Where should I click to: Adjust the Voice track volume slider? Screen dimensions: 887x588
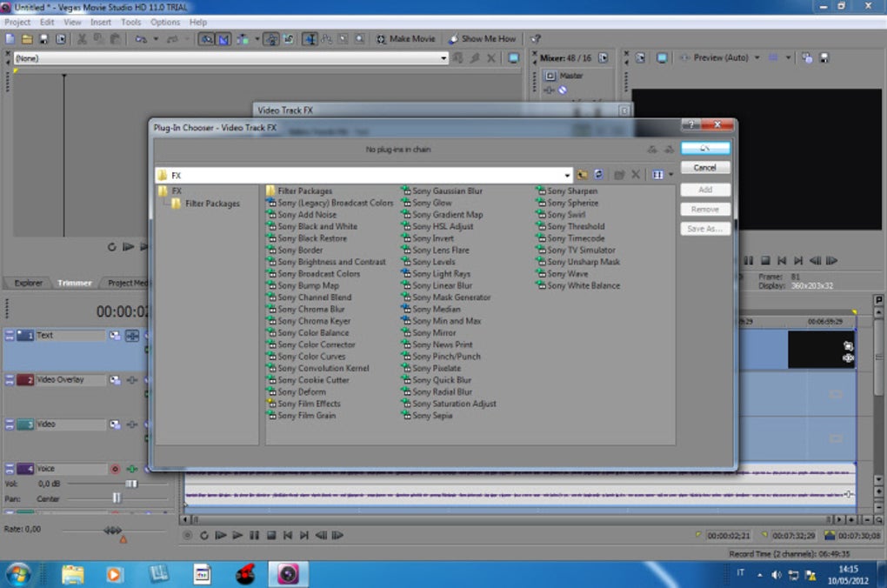131,484
